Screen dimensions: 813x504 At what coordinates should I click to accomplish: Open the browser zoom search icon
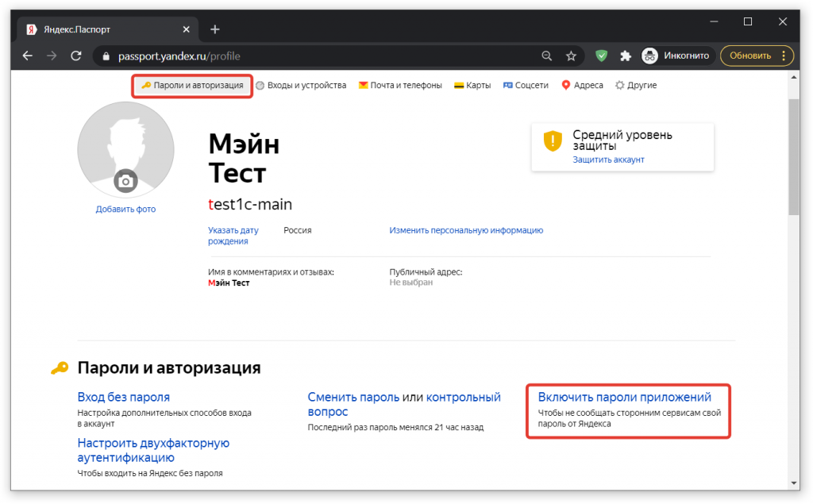click(547, 56)
